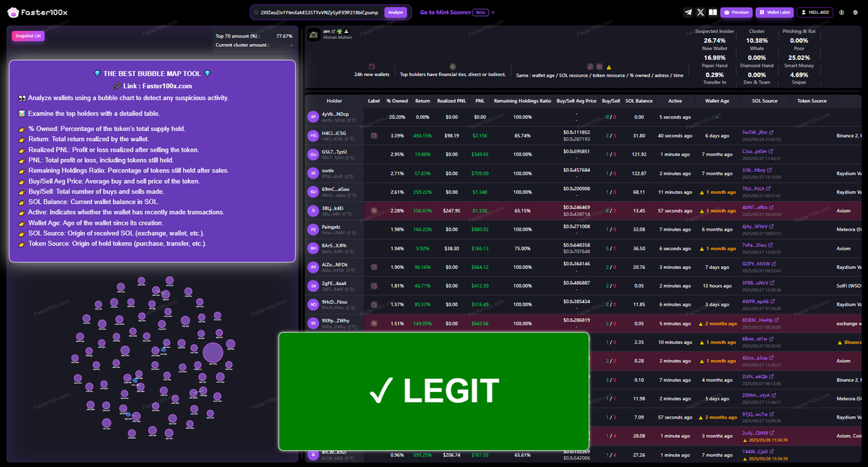Click the Wallet Label button
The image size is (868, 467).
click(774, 12)
